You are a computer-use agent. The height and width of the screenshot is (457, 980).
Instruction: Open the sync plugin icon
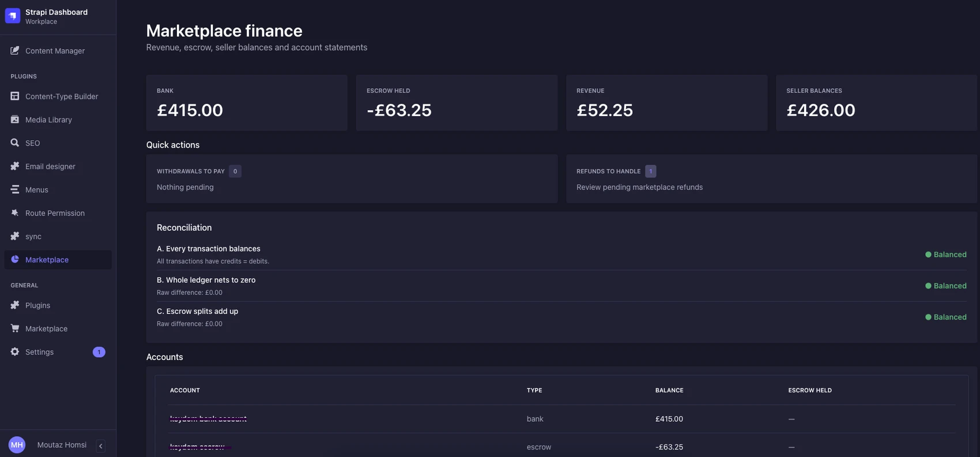coord(15,236)
